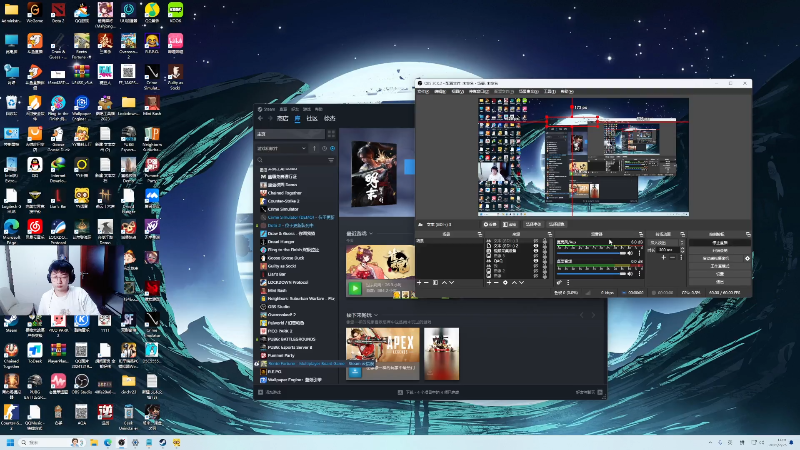Viewport: 800px width, 450px height.
Task: Show only ready-to-play games in Steam
Action: click(332, 148)
